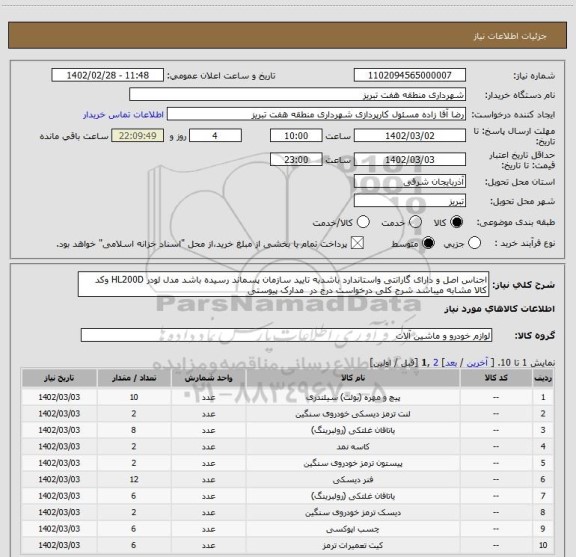Viewport: 576px width, 557px height.
Task: Select row کاسه نمد
Action: pos(287,446)
